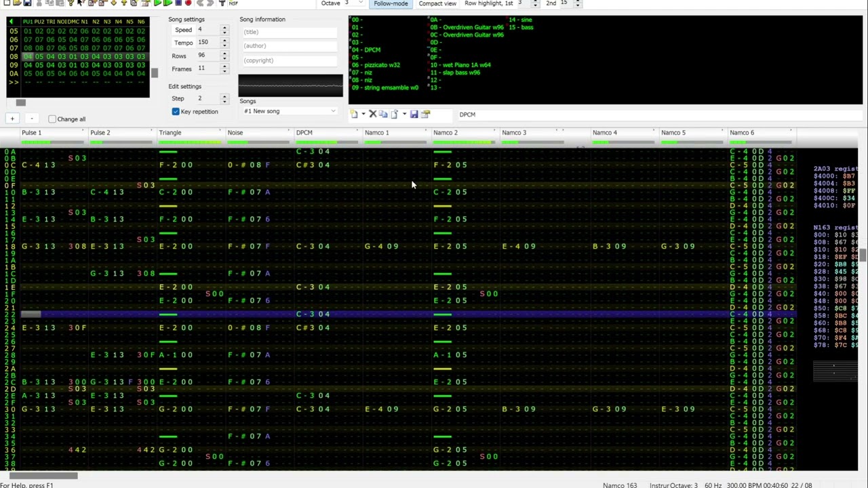868x488 pixels.
Task: Toggle Follow-mode button
Action: click(x=391, y=3)
